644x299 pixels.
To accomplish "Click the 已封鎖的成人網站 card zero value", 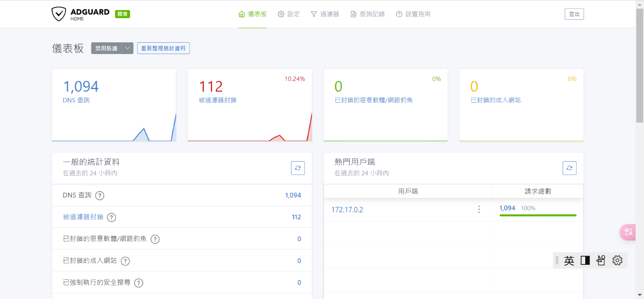I will pos(474,86).
